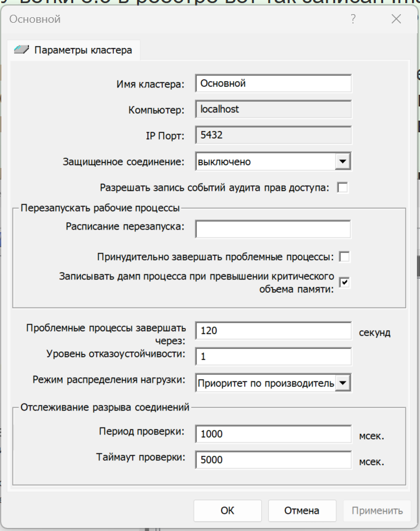
Task: Click the Уровень отказоустойчивости field
Action: (x=273, y=356)
